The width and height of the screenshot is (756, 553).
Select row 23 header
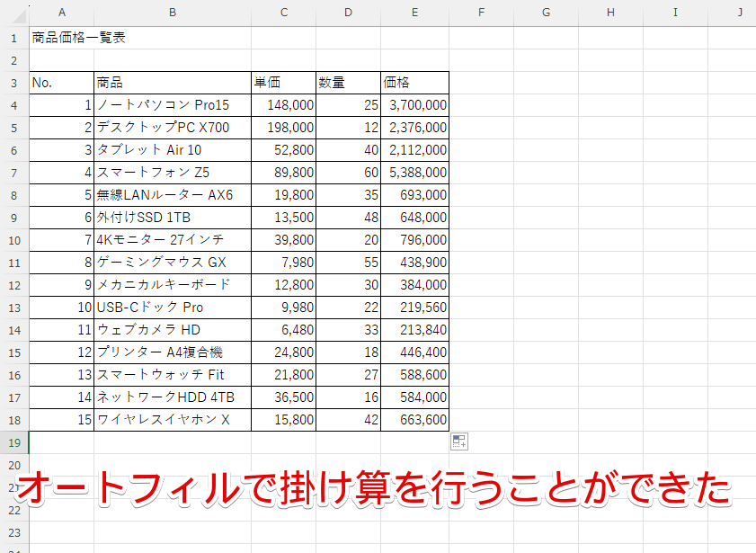[14, 532]
